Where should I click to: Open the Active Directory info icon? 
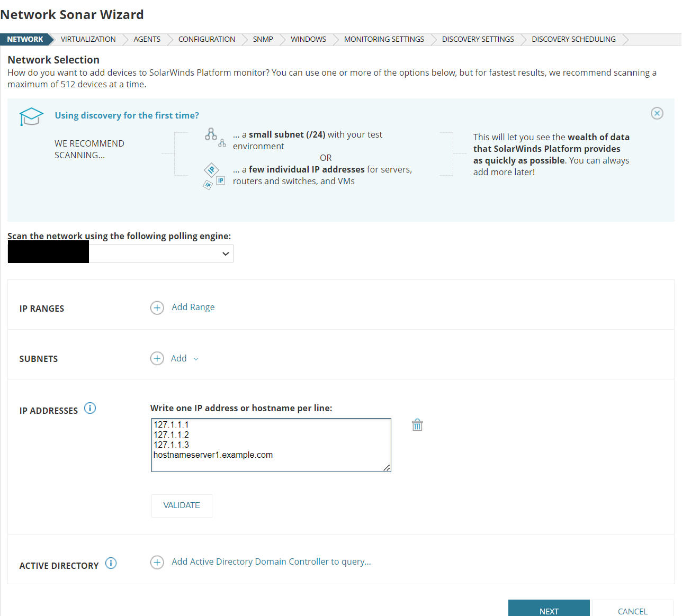coord(111,563)
